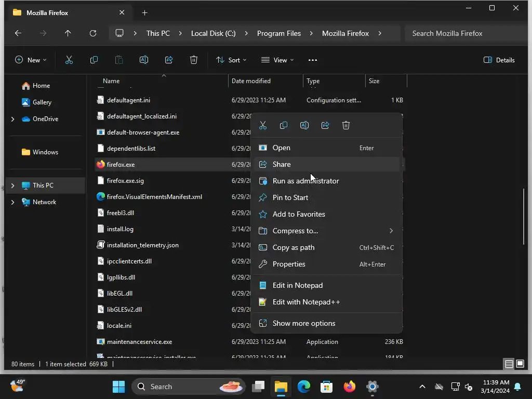Click the Rename icon in the context menu
532x399 pixels.
click(x=304, y=125)
